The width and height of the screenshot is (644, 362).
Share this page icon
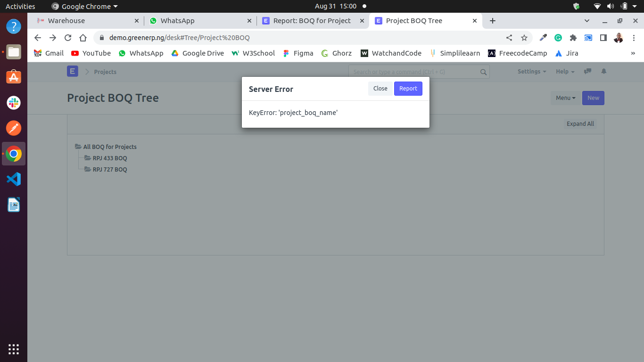[509, 38]
